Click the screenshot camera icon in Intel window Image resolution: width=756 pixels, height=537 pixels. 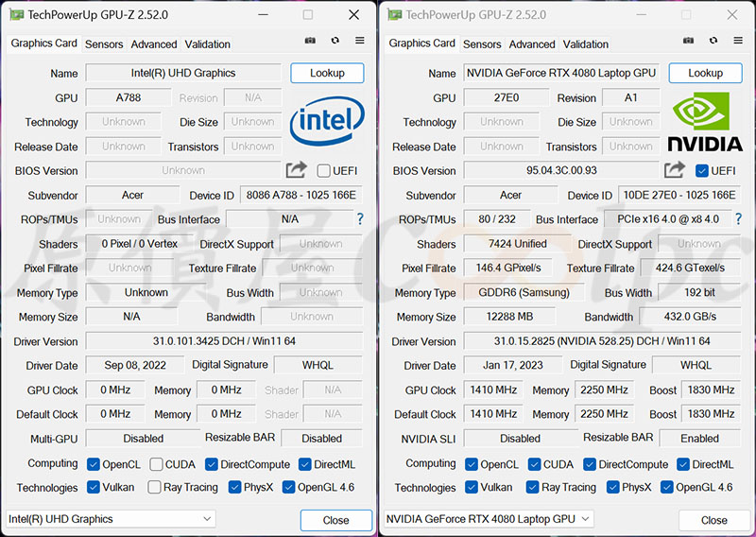point(311,42)
